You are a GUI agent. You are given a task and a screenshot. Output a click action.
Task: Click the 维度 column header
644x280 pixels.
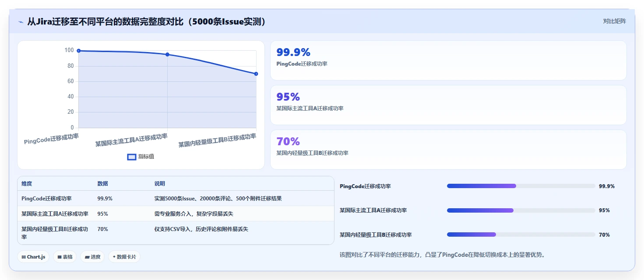click(27, 184)
